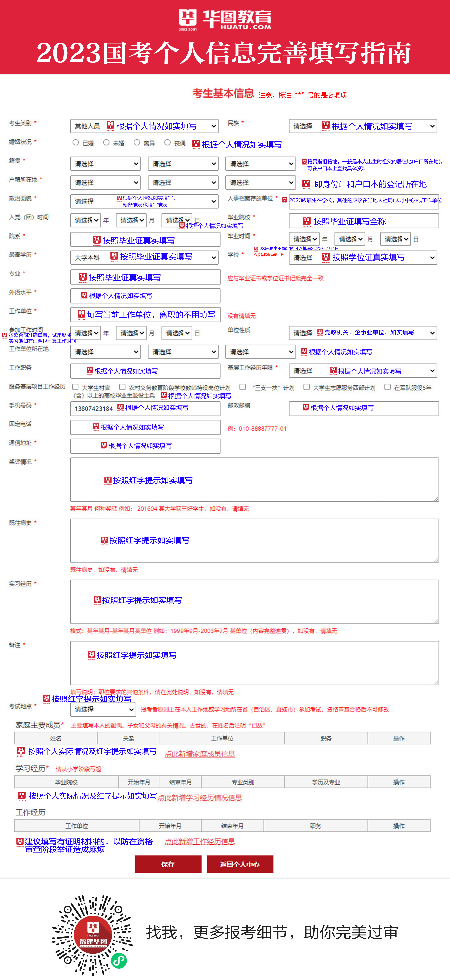This screenshot has width=450, height=980.
Task: Click the 点此新增工作经历信息 link
Action: (x=200, y=842)
